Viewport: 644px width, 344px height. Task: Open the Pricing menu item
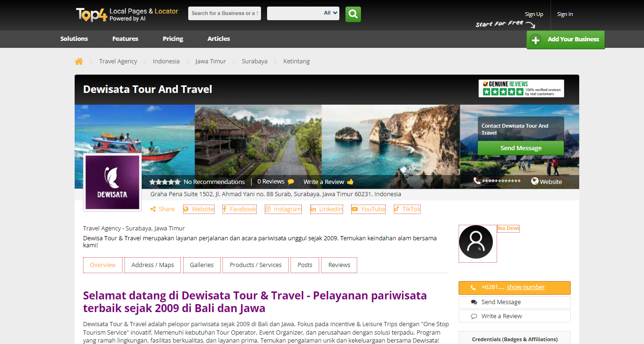[x=173, y=39]
